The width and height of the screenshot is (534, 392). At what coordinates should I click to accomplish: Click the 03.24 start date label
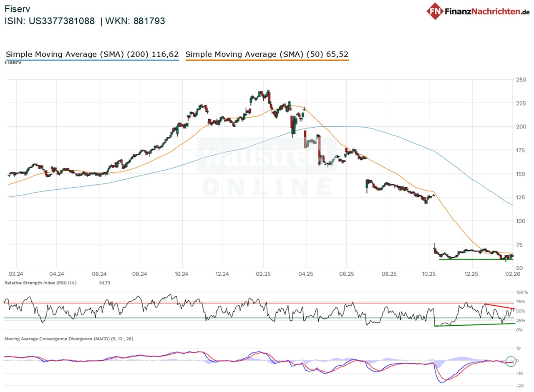coord(16,274)
